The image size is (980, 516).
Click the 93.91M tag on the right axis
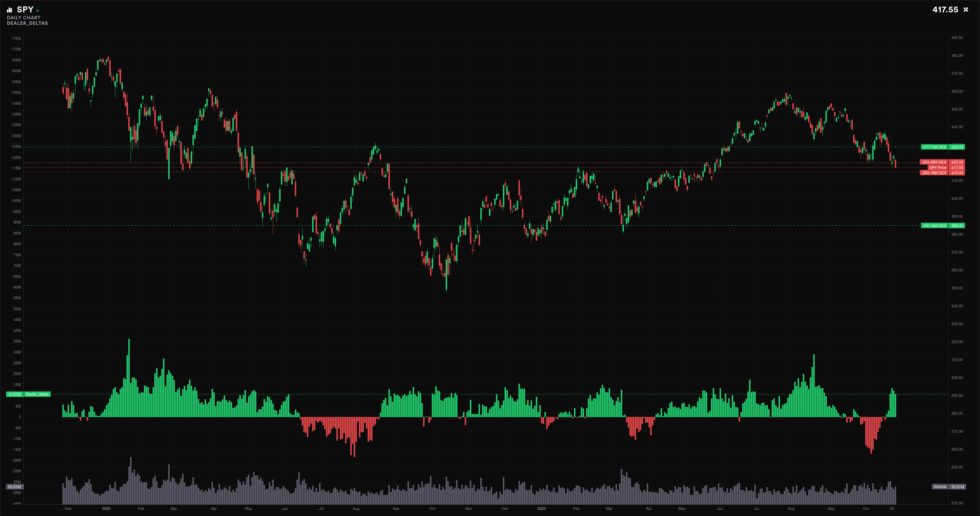[x=957, y=487]
